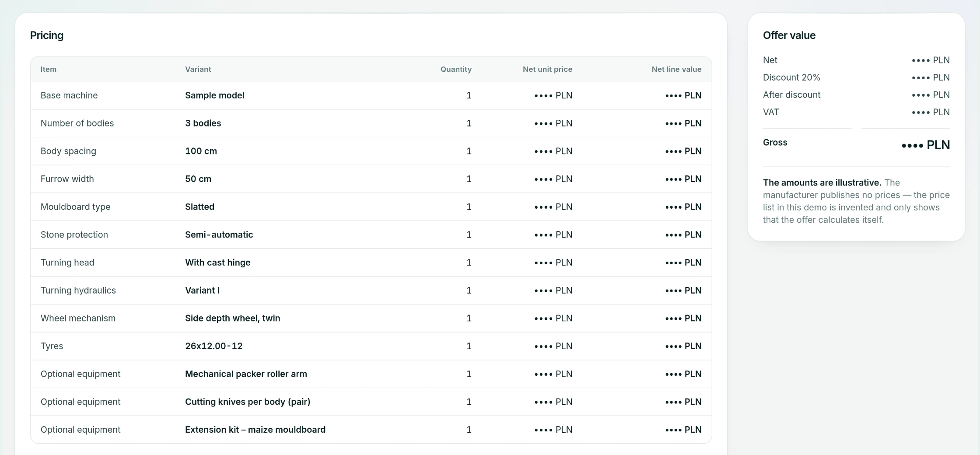Image resolution: width=980 pixels, height=455 pixels.
Task: Select the "Body spacing" item label
Action: click(x=68, y=151)
